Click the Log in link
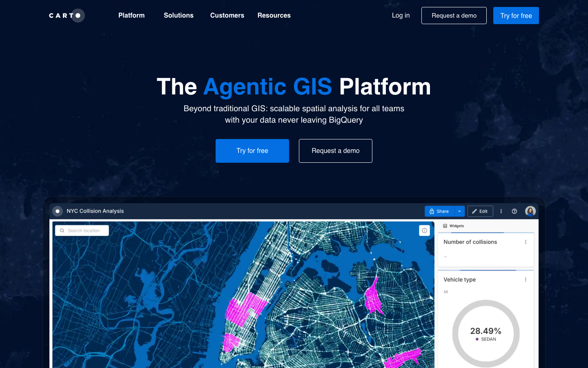588x368 pixels. [x=401, y=16]
